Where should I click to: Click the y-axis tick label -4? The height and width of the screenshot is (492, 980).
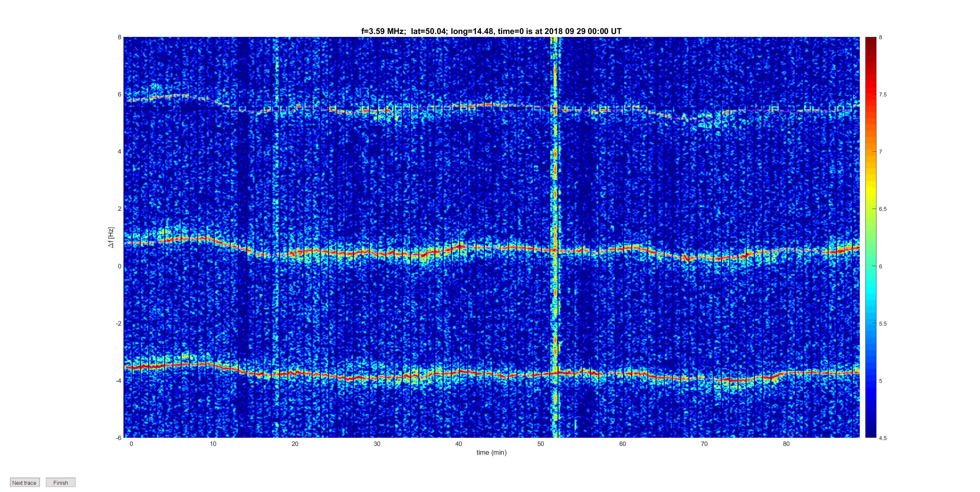pos(119,381)
